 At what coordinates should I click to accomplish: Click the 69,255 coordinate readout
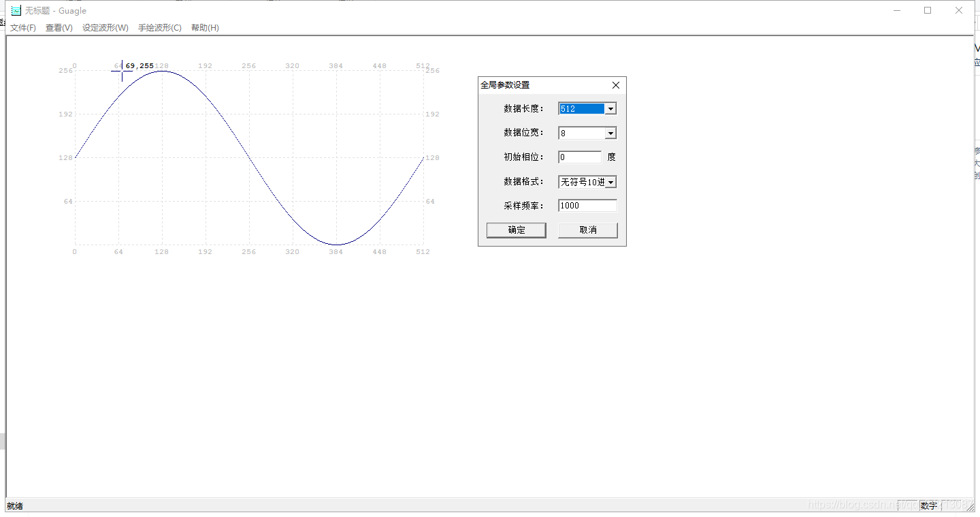[x=140, y=66]
